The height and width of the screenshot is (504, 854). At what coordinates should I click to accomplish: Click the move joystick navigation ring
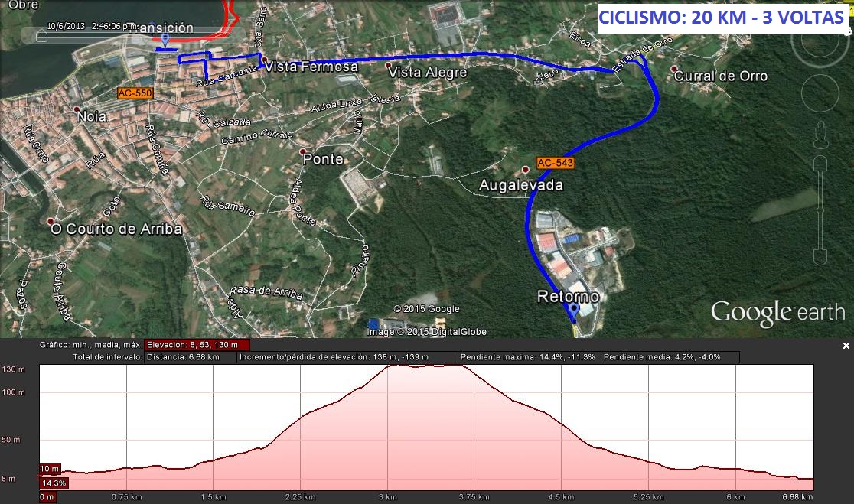(820, 93)
